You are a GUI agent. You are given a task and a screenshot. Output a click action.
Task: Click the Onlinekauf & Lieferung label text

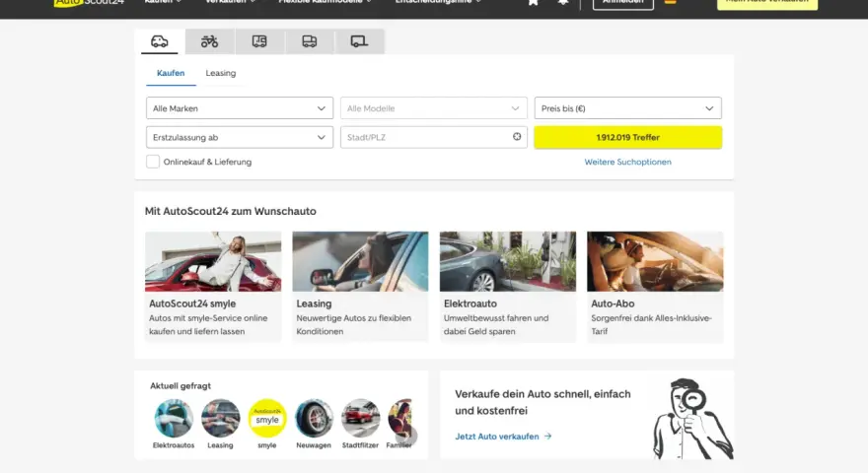(207, 162)
